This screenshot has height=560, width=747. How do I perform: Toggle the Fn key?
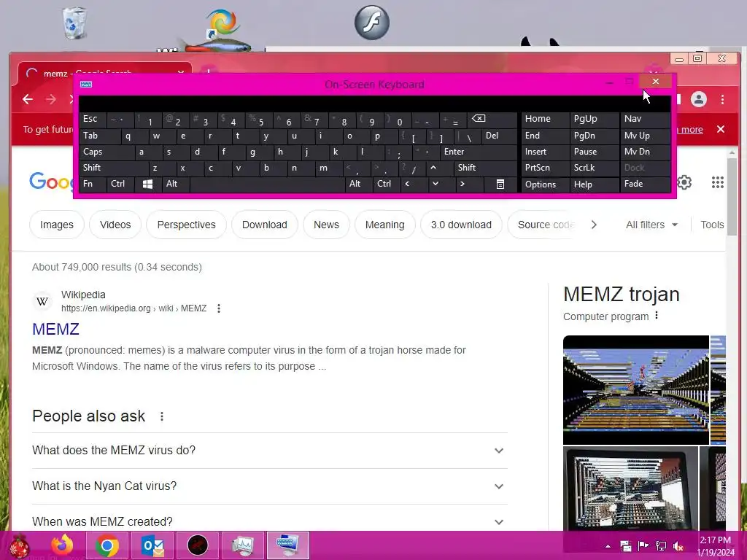click(x=93, y=184)
